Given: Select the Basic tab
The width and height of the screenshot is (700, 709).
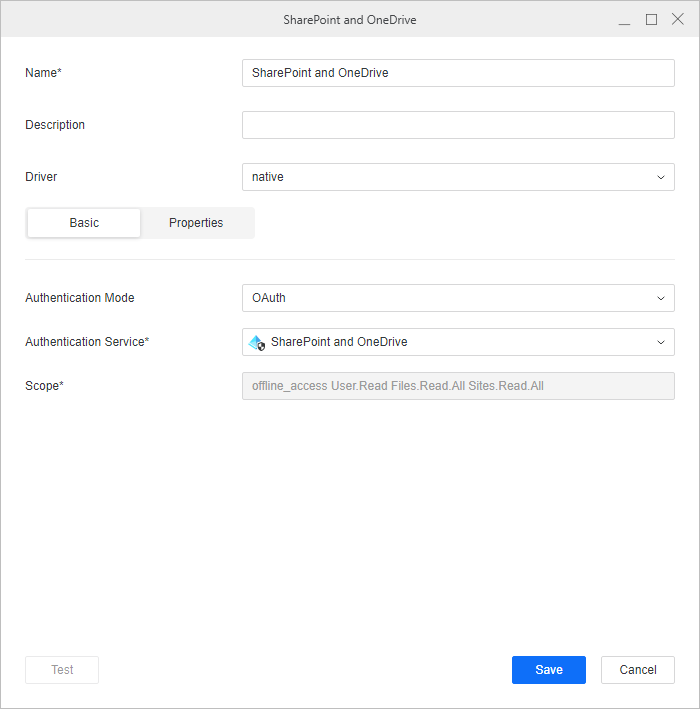Looking at the screenshot, I should (84, 223).
